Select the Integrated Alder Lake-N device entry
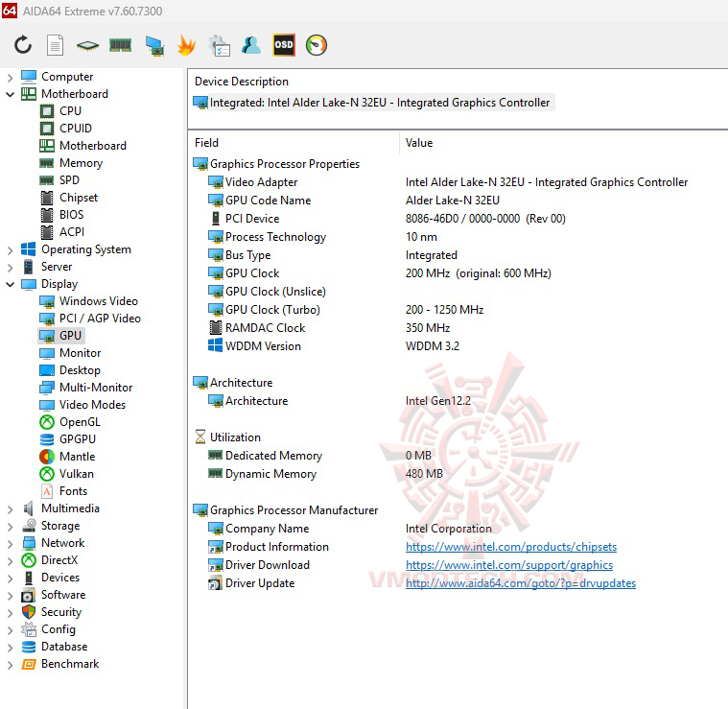This screenshot has width=728, height=709. [x=373, y=102]
